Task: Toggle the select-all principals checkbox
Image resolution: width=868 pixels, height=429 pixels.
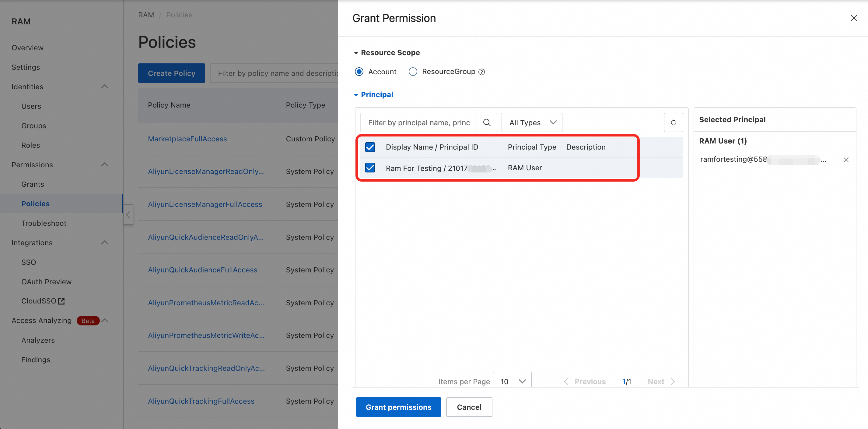Action: (x=370, y=147)
